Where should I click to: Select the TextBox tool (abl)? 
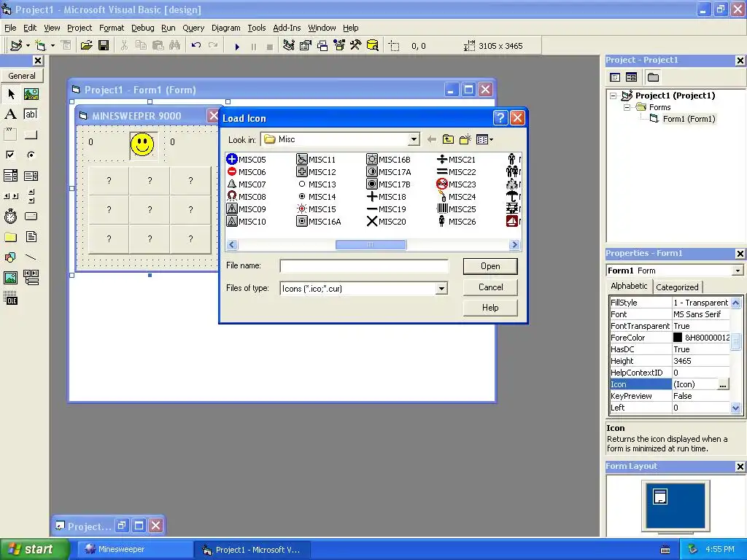click(31, 114)
